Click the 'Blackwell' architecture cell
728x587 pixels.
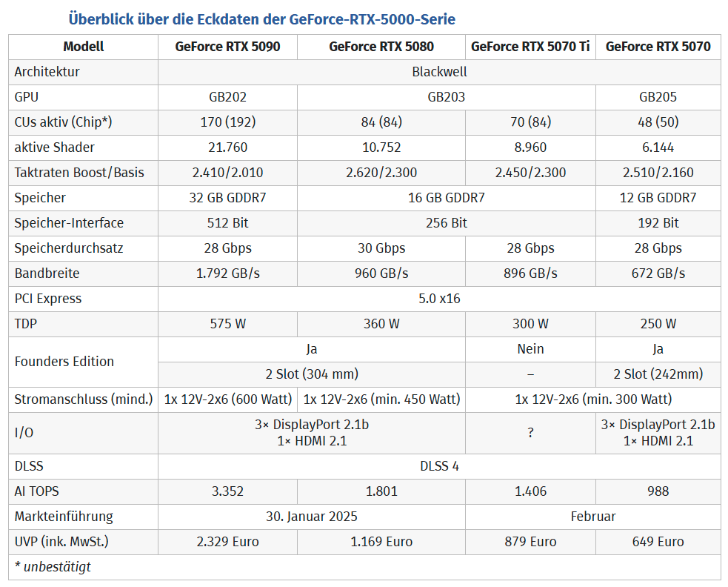point(439,72)
